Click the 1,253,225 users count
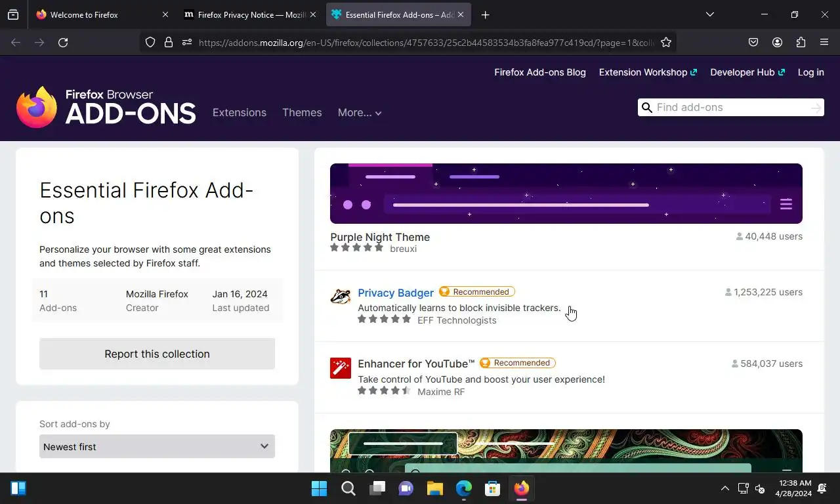840x504 pixels. click(763, 292)
